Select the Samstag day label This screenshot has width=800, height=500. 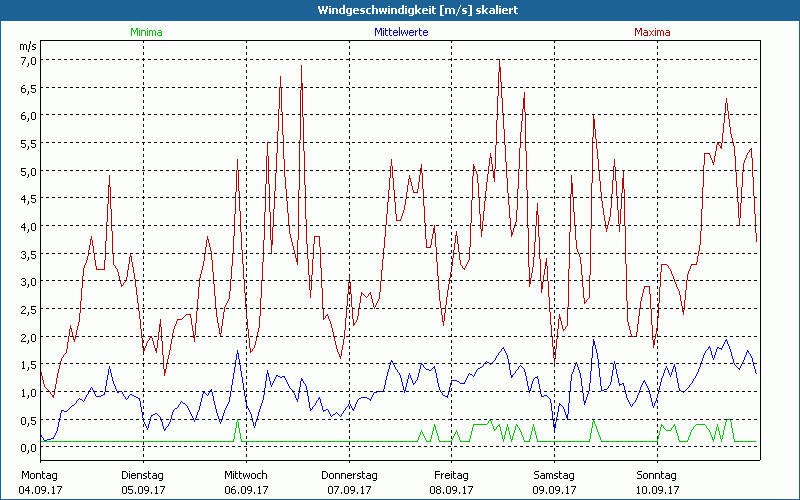pyautogui.click(x=554, y=475)
